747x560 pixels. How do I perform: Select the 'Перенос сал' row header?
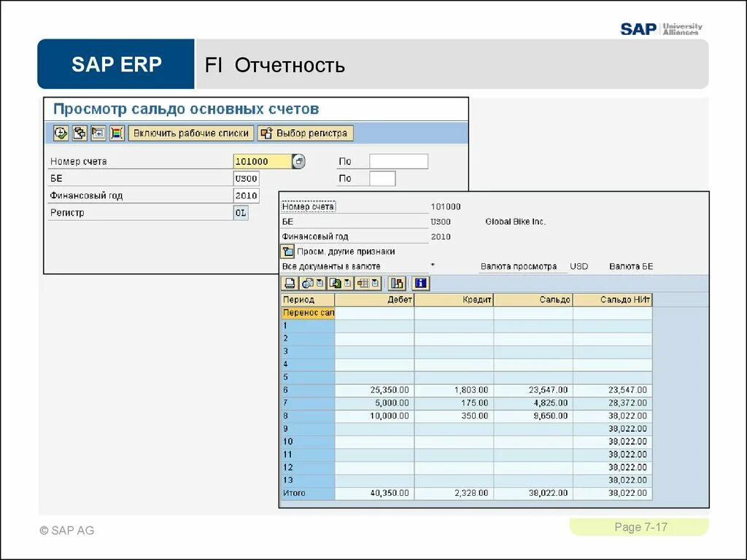(x=308, y=313)
